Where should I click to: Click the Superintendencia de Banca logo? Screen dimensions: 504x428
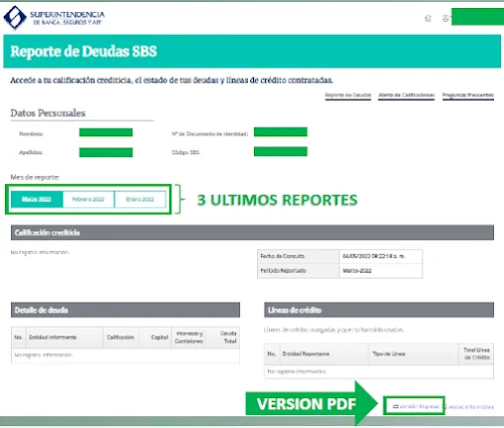54,18
